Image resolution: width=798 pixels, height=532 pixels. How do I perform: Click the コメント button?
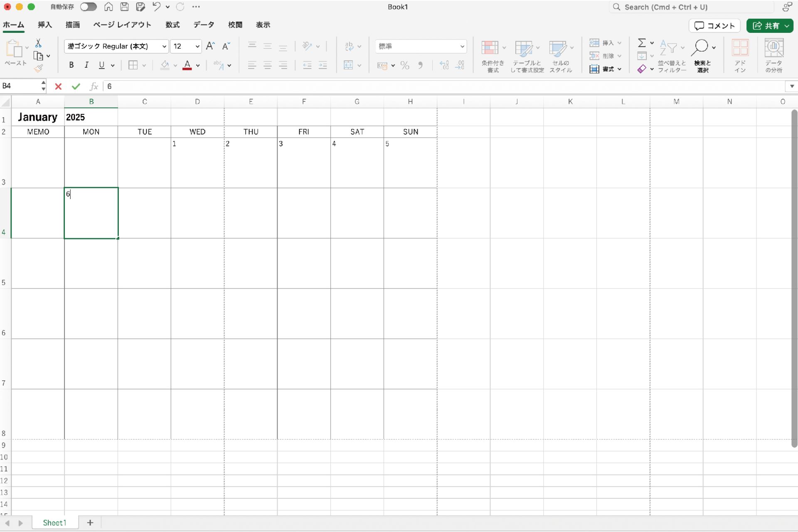(x=714, y=26)
